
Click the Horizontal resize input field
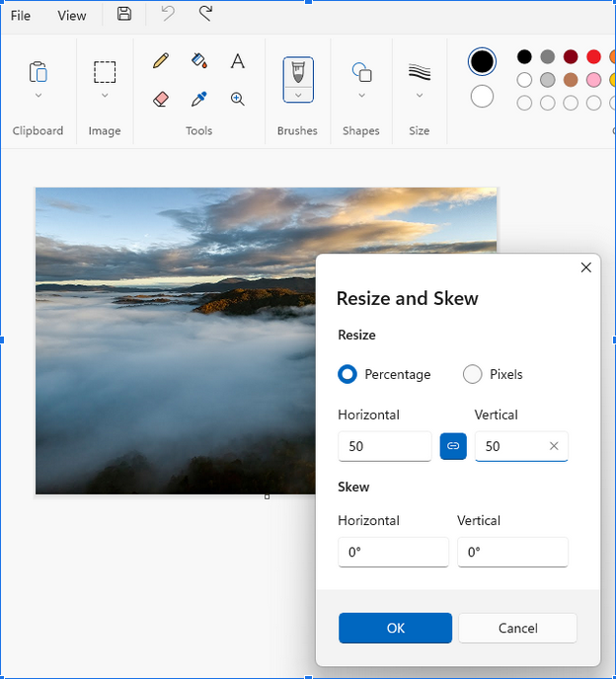[x=385, y=446]
